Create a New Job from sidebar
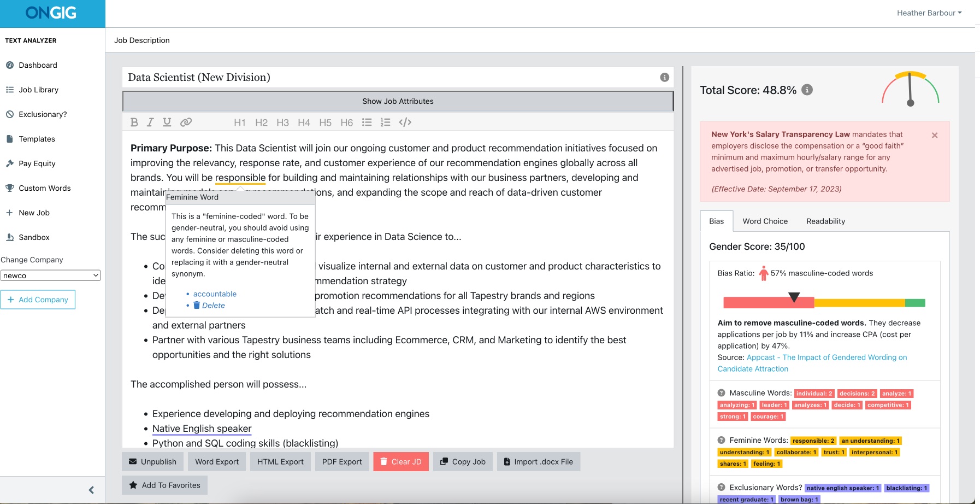Viewport: 980px width, 504px height. coord(34,213)
